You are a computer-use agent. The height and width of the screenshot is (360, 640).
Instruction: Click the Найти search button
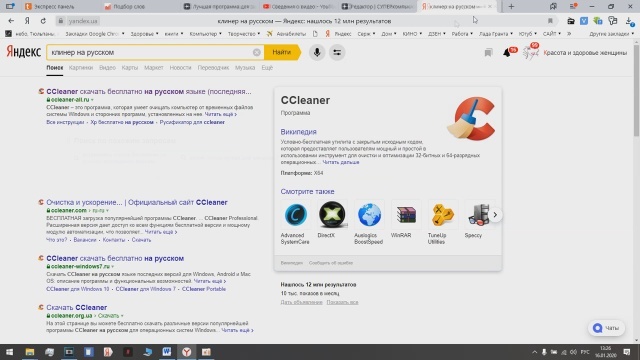282,52
